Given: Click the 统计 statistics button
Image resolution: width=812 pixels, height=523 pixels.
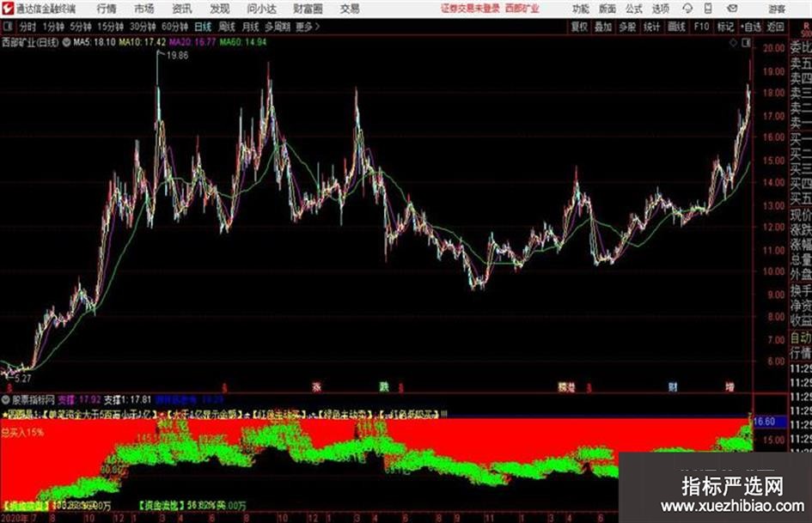Looking at the screenshot, I should (651, 27).
